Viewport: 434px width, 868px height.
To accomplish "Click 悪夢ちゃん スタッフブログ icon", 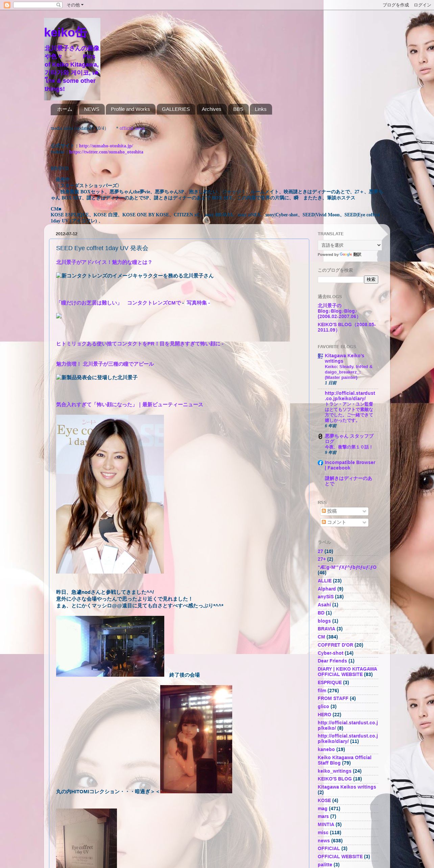I will click(320, 436).
